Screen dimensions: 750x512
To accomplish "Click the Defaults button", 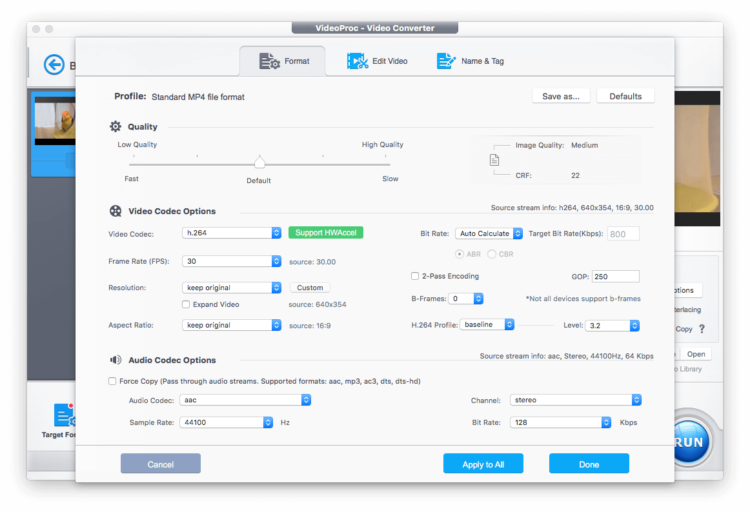I will click(x=626, y=96).
